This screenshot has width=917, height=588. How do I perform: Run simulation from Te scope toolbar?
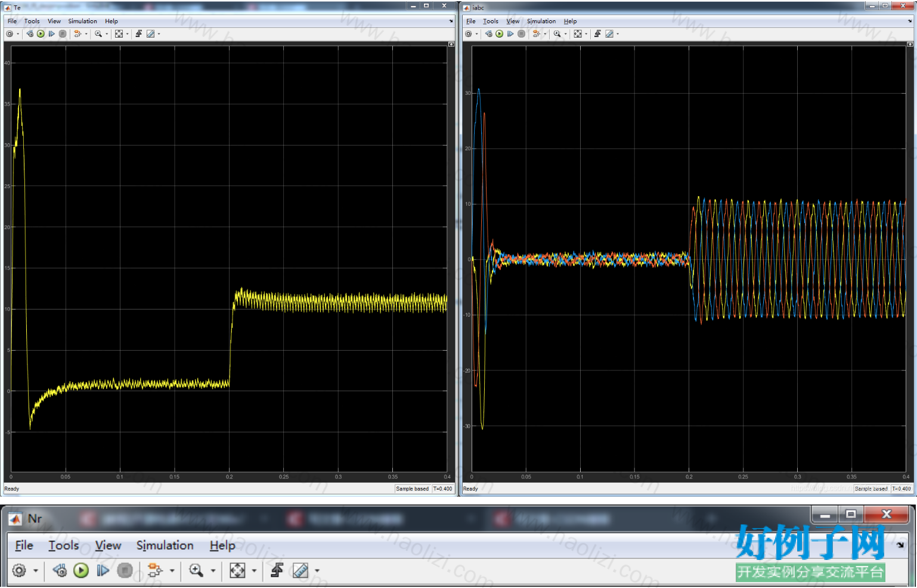[41, 34]
